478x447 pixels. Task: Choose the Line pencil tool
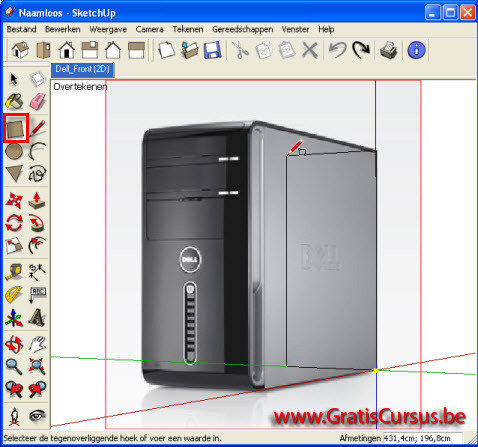[37, 128]
